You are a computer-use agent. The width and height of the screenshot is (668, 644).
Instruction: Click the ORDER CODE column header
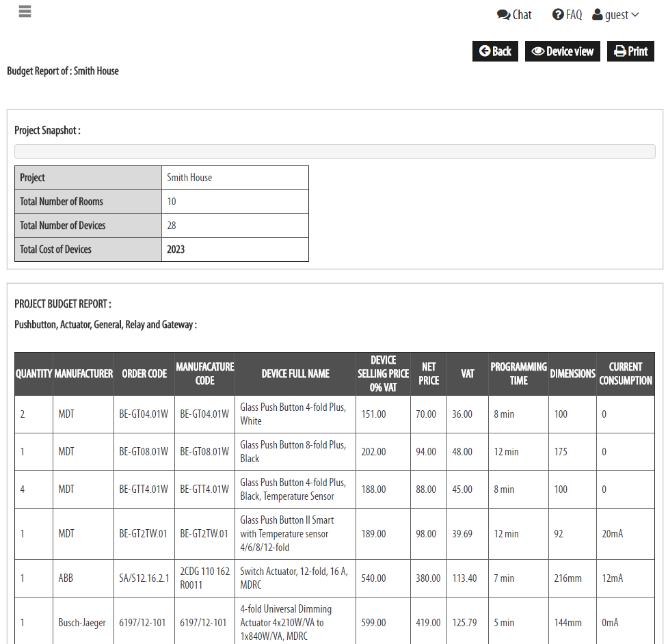144,374
